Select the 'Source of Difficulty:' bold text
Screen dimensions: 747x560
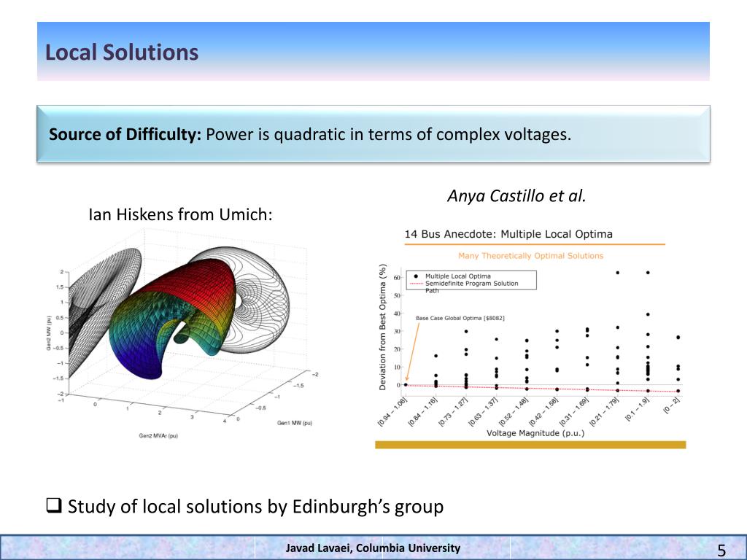(125, 134)
